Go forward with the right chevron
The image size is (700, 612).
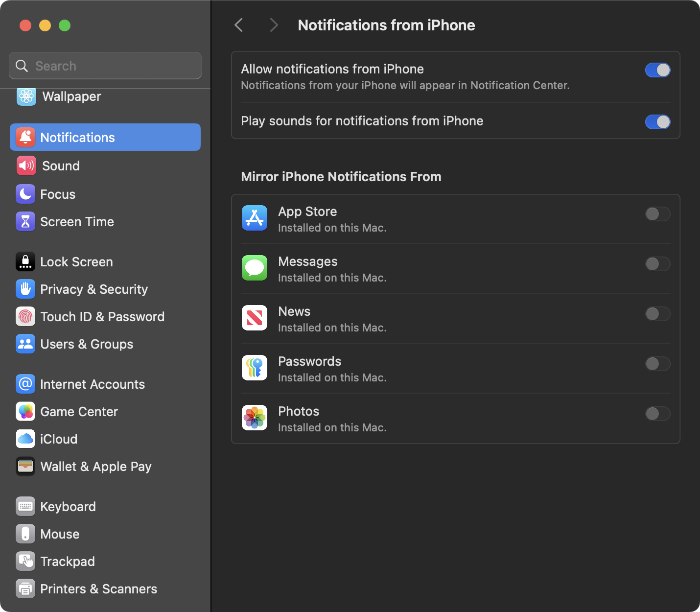[274, 25]
